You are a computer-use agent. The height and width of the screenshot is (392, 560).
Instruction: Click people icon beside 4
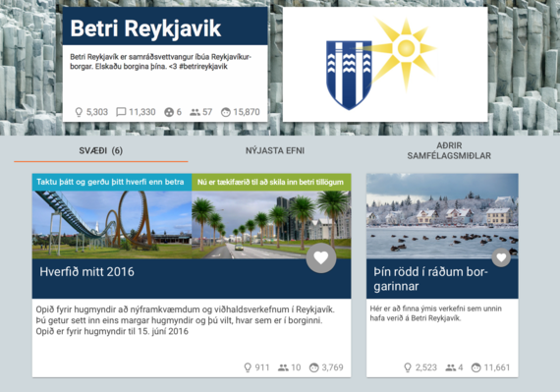[451, 367]
